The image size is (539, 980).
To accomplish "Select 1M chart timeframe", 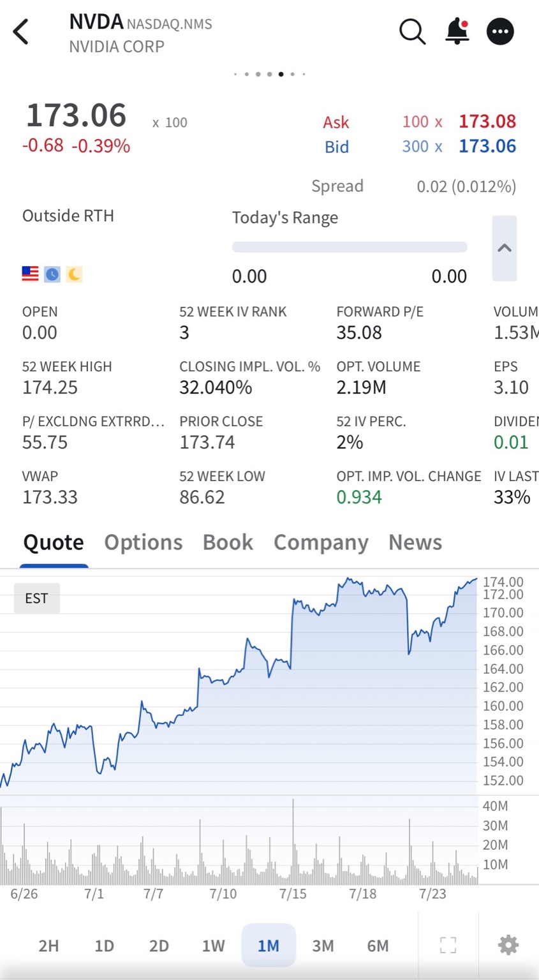I will click(269, 946).
